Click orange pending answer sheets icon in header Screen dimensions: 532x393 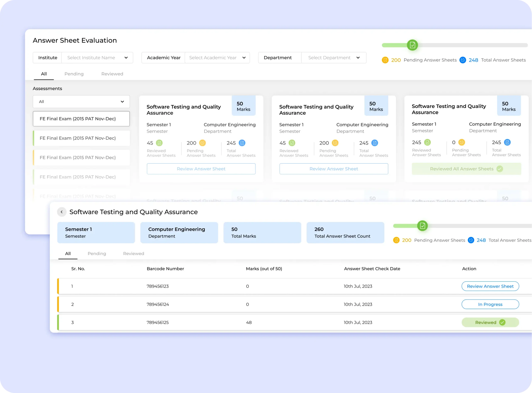point(385,60)
